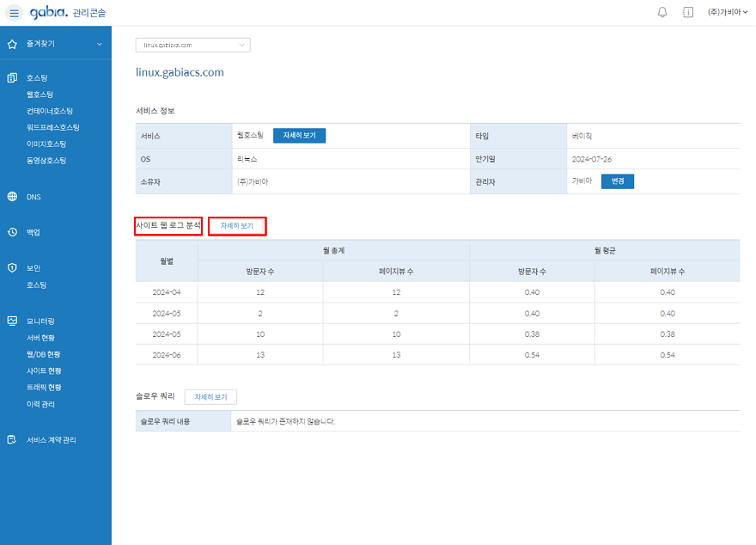The width and height of the screenshot is (756, 545).
Task: Click the 2024-06 month cell
Action: pyautogui.click(x=167, y=355)
